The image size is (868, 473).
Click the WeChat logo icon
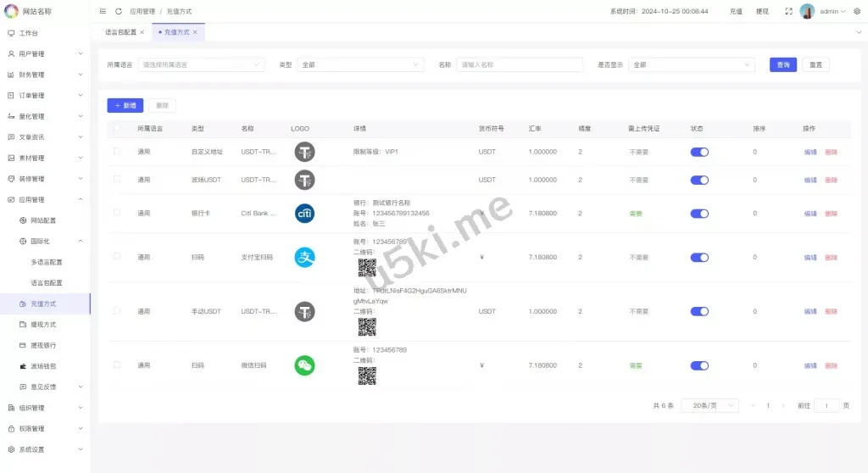click(305, 365)
